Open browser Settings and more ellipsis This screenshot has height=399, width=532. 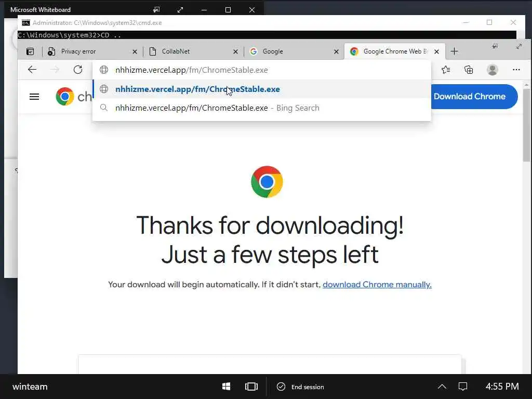(516, 70)
